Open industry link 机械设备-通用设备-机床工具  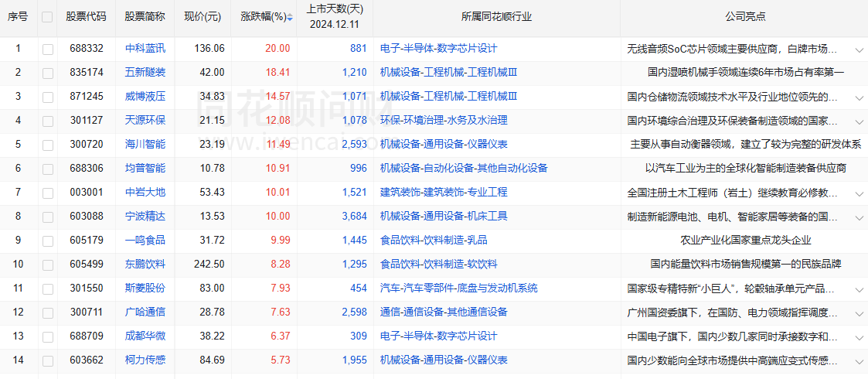click(x=444, y=216)
